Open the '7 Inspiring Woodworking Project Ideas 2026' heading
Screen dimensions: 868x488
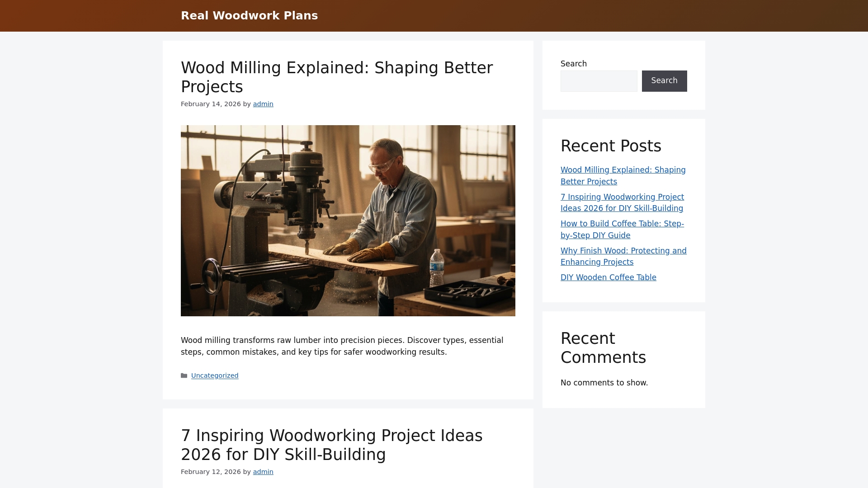(331, 445)
